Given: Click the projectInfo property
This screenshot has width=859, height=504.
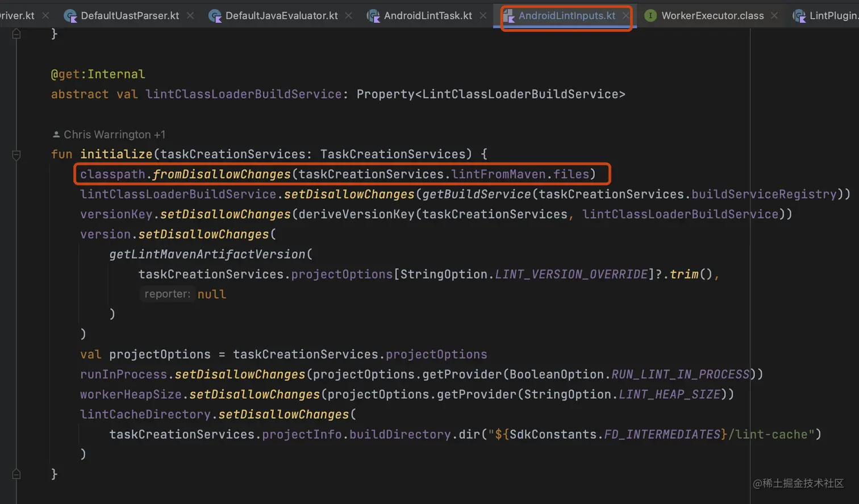Looking at the screenshot, I should point(302,435).
